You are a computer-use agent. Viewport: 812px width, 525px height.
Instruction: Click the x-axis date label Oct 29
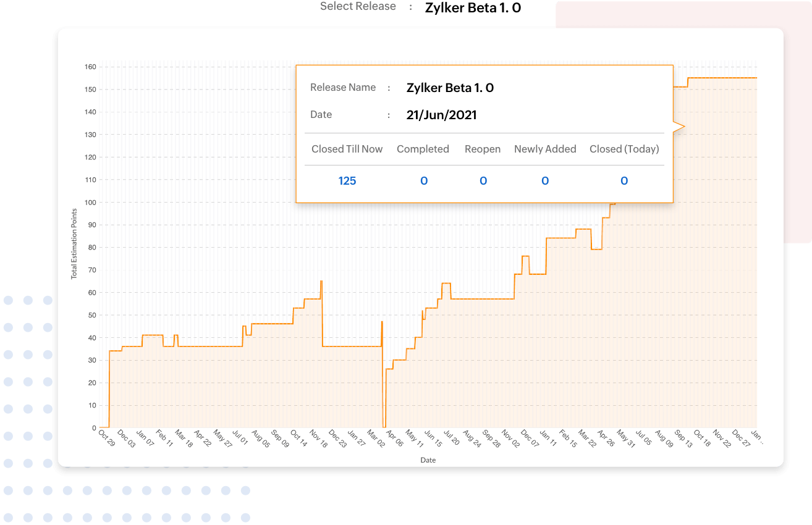(107, 438)
